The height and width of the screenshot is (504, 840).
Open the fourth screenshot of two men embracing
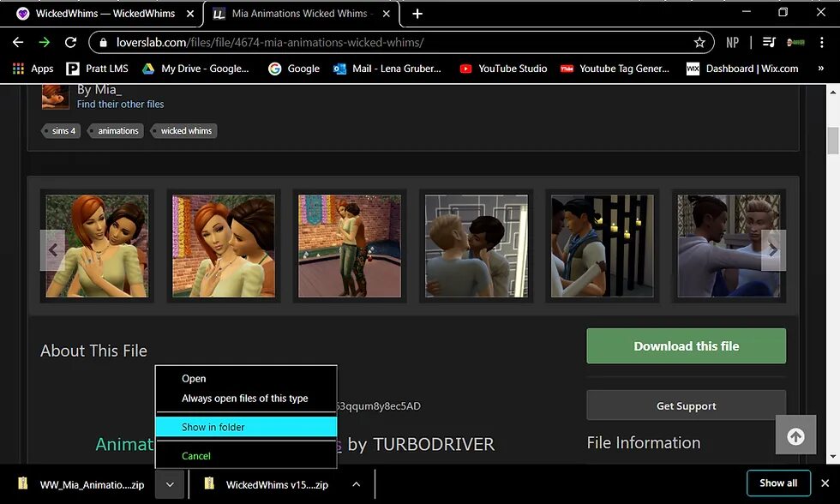[x=477, y=246]
